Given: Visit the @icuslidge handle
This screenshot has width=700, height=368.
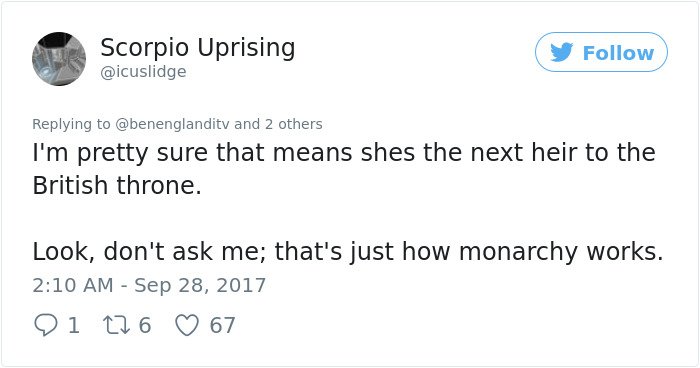Looking at the screenshot, I should (143, 71).
